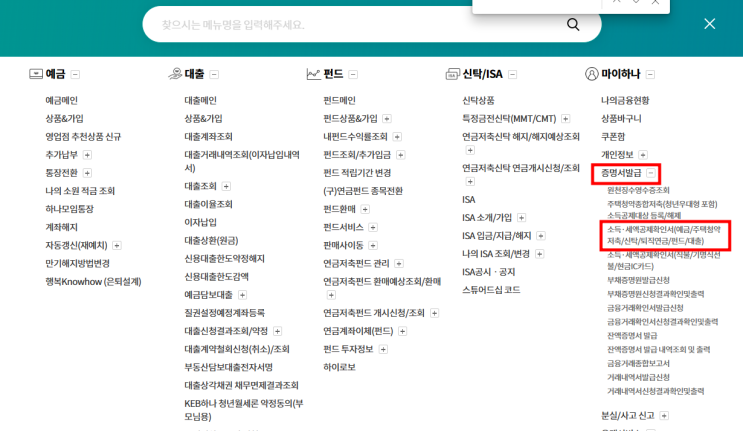Image resolution: width=743 pixels, height=431 pixels.
Task: Click the 신탁/ISA category icon
Action: tap(453, 74)
